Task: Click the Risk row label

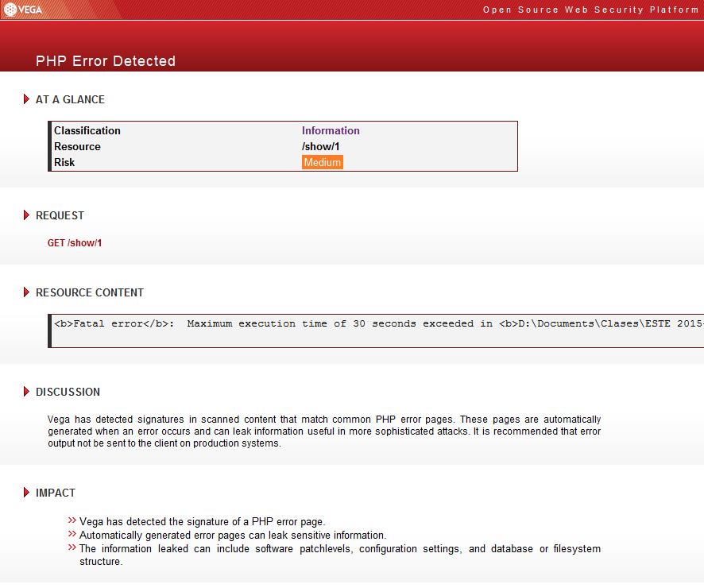Action: (x=64, y=162)
